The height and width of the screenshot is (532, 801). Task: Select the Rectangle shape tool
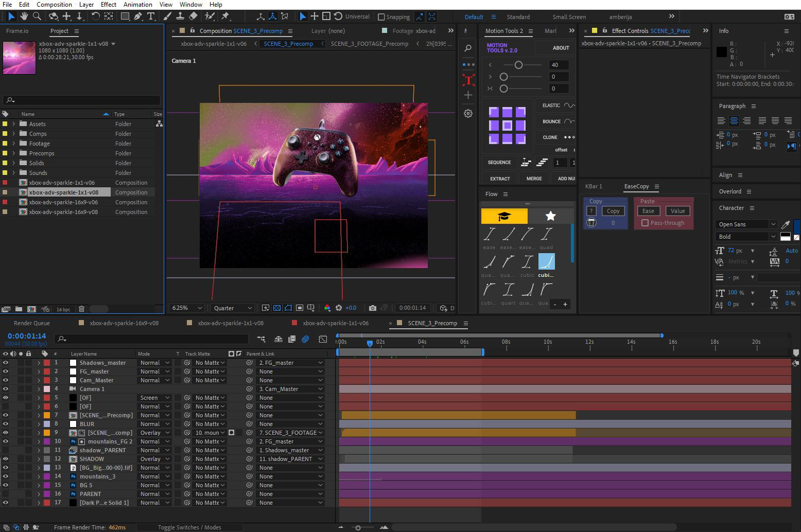coord(125,16)
